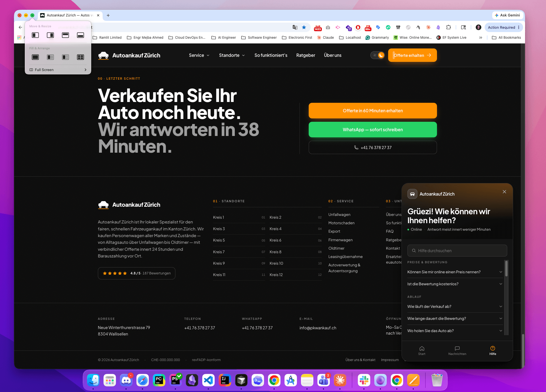Open the Unfallwagen service link
Image resolution: width=546 pixels, height=392 pixels.
[x=339, y=215]
